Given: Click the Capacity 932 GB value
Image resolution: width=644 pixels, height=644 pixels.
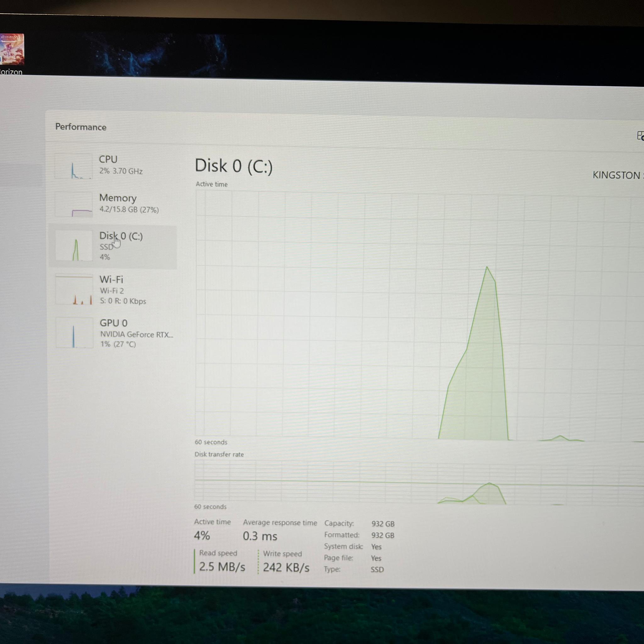Looking at the screenshot, I should pyautogui.click(x=383, y=524).
